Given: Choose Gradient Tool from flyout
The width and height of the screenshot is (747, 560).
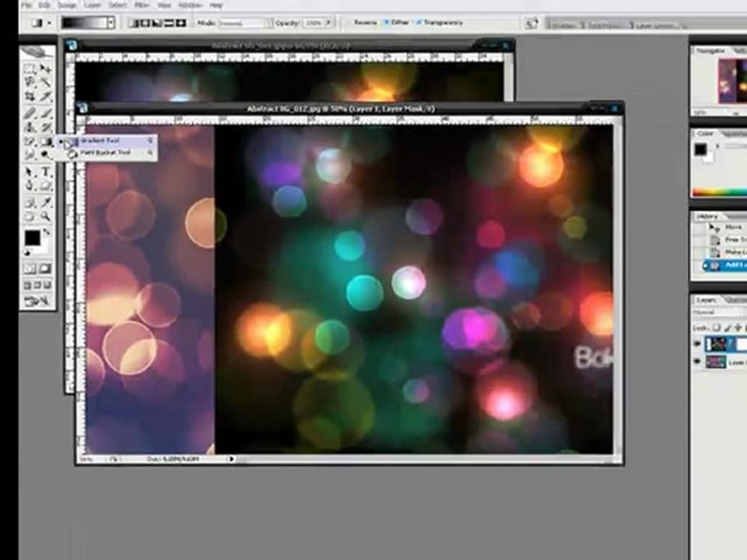Looking at the screenshot, I should 107,141.
